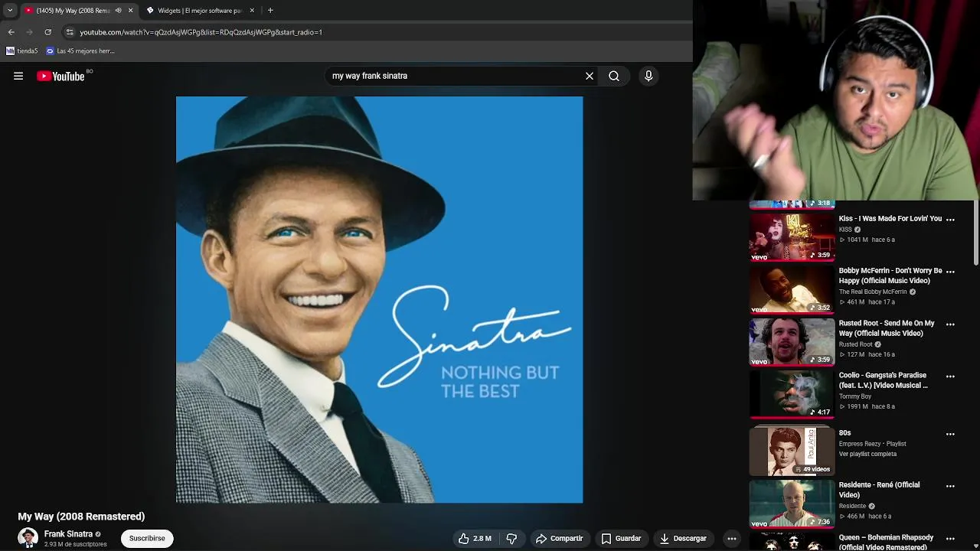Screen dimensions: 980x551
Task: Click the Sinatra album art video player
Action: (x=379, y=299)
